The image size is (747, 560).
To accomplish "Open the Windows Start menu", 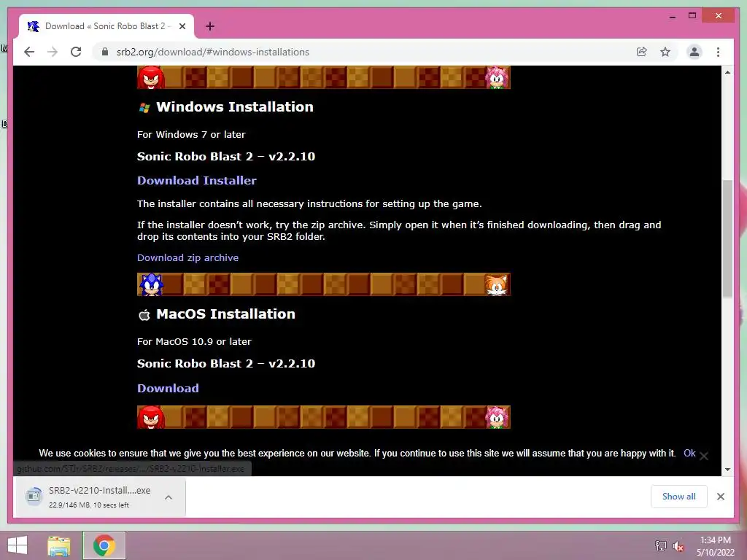I will click(18, 545).
